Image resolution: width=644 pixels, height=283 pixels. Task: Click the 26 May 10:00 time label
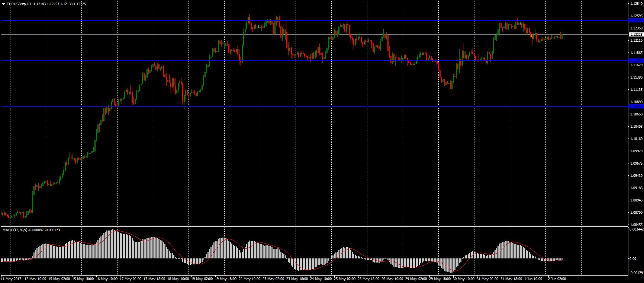coord(393,279)
